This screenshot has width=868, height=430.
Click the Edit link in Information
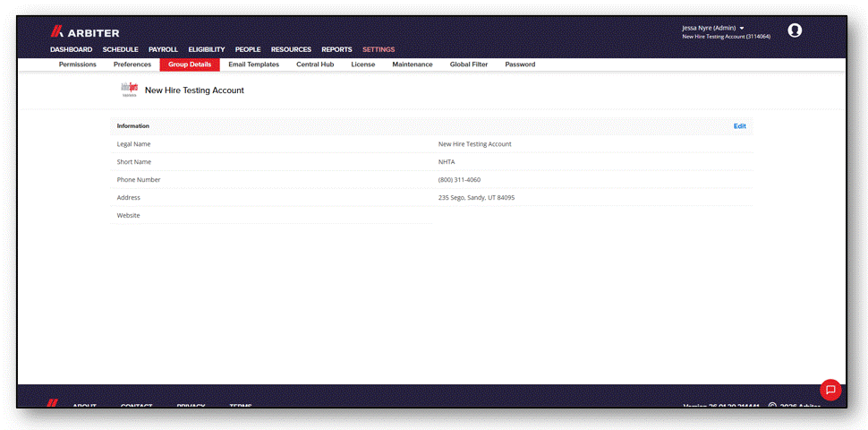(739, 125)
